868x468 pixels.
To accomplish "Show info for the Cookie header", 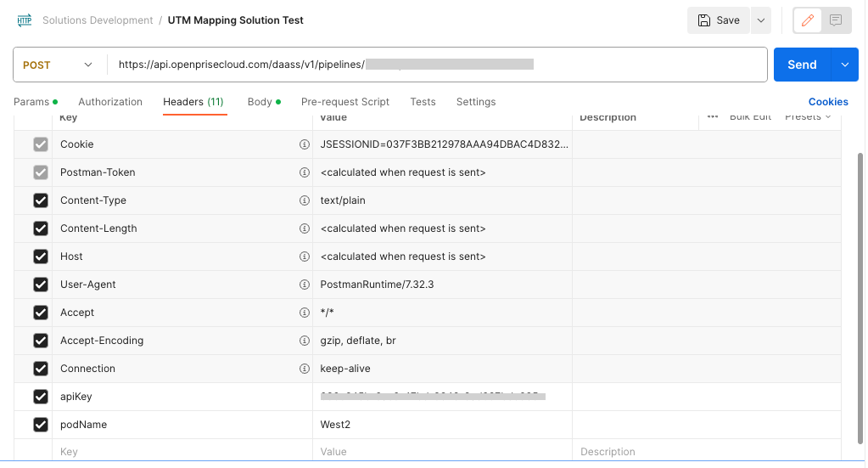I will point(305,144).
